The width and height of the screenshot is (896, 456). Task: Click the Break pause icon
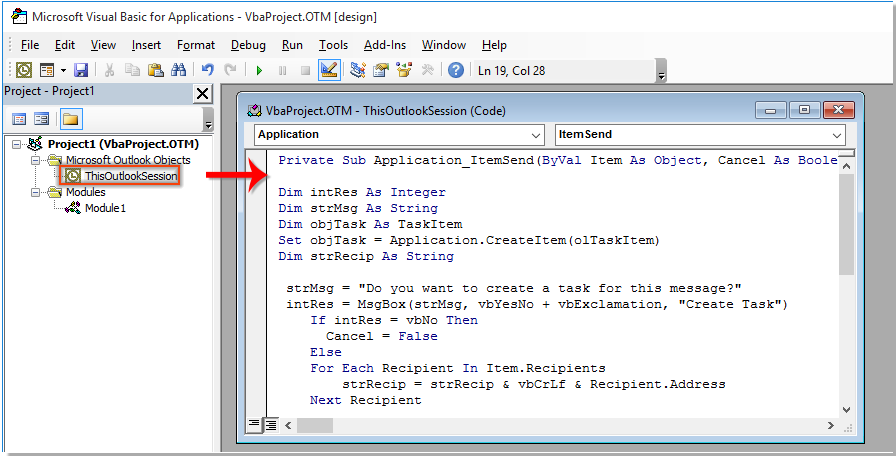coord(282,71)
